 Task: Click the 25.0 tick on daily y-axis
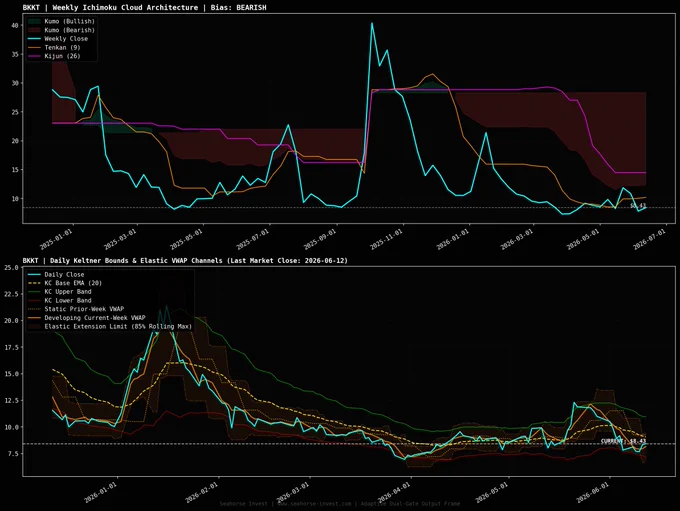(11, 268)
